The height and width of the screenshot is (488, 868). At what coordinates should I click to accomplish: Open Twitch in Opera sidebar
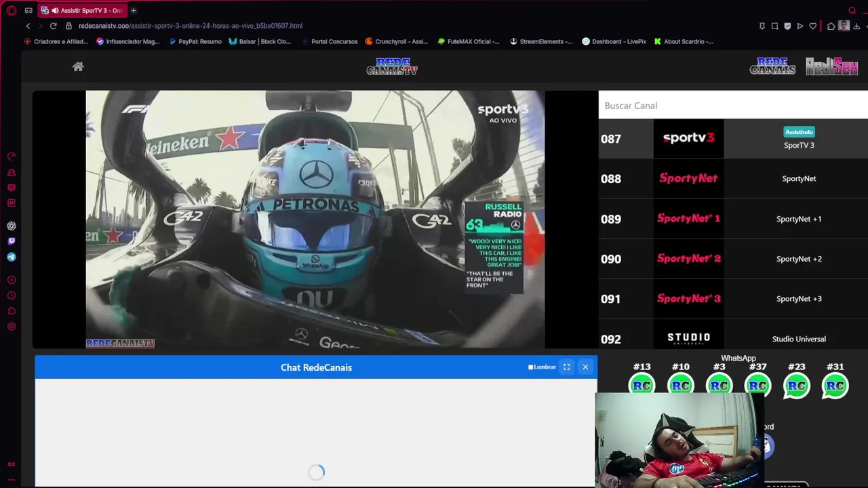[12, 241]
